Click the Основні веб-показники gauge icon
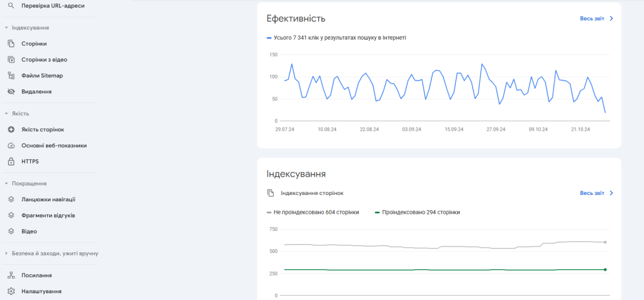 (x=11, y=145)
